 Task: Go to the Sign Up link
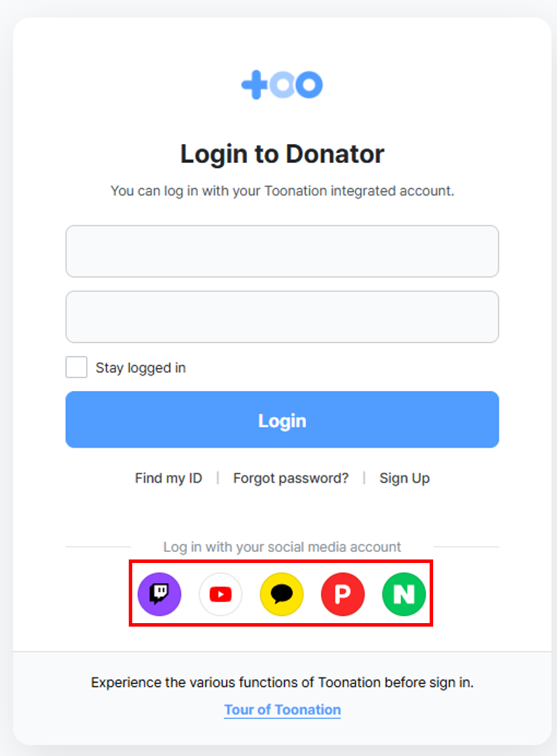[x=404, y=478]
